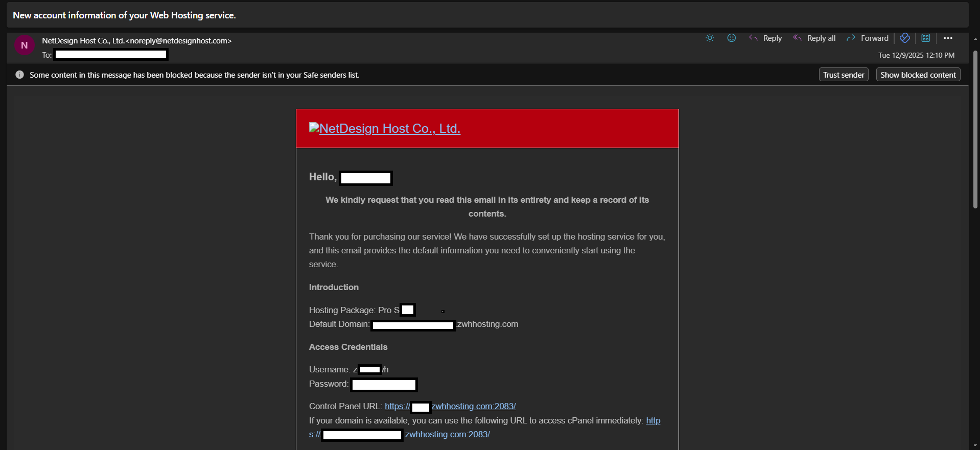Click the sender avatar with letter N
The height and width of the screenshot is (450, 980).
point(24,45)
